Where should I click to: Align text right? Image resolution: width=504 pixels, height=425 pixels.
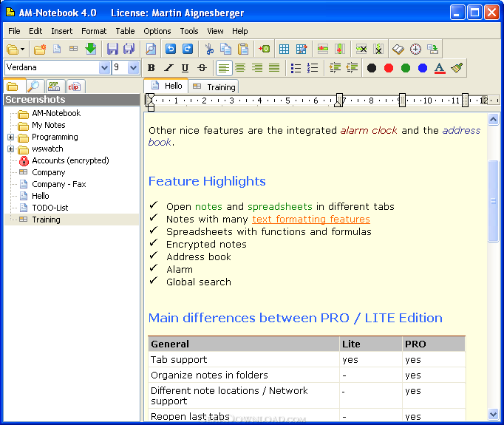pos(257,68)
